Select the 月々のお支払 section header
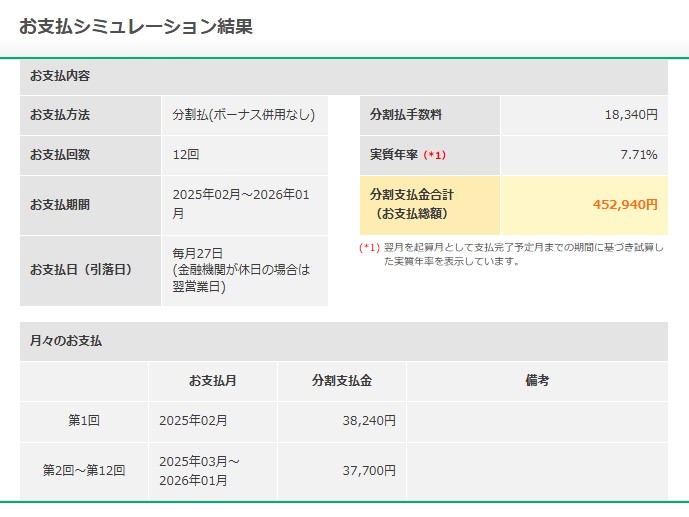Viewport: 689px width, 517px height. (344, 341)
